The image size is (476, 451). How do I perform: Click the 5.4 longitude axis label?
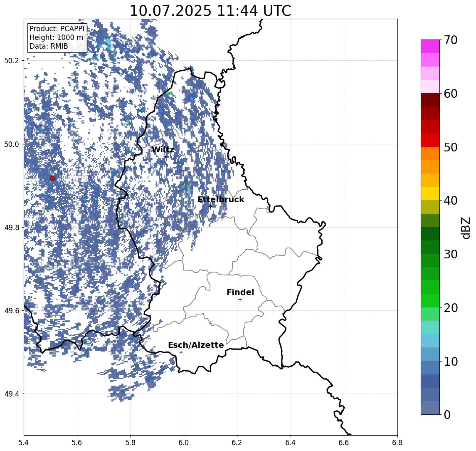click(x=24, y=443)
